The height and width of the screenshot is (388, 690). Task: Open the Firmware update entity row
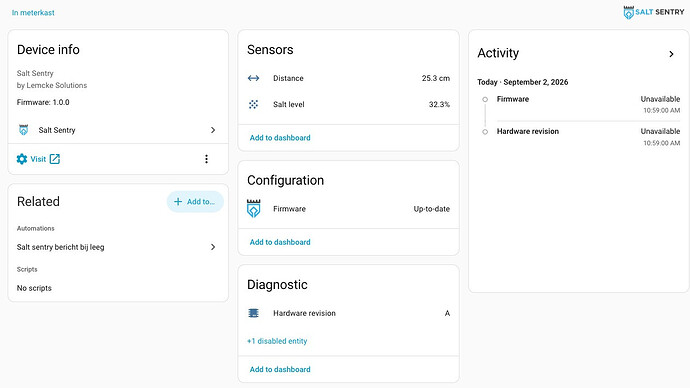[349, 209]
